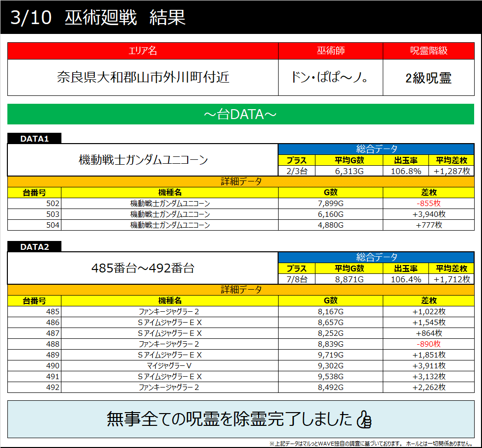
Task: Select the red '-890枚' cell
Action: [428, 344]
